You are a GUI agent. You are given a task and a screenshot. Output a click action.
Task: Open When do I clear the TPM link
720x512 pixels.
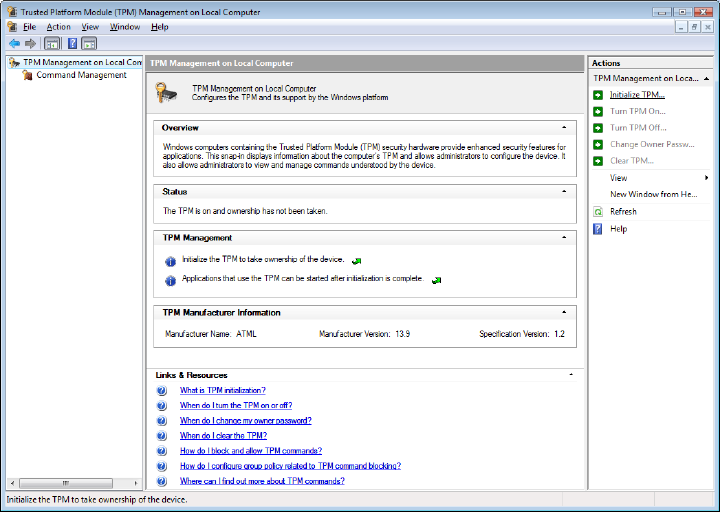(223, 436)
